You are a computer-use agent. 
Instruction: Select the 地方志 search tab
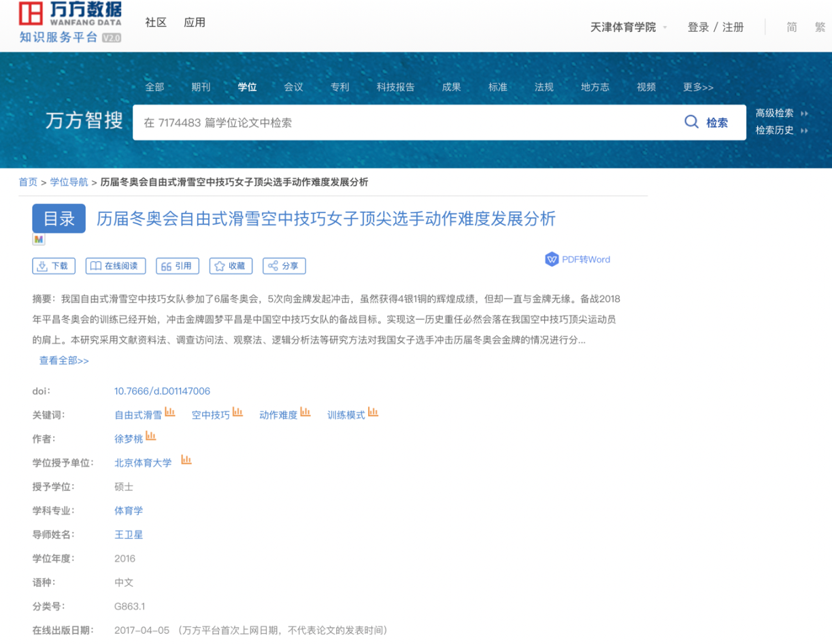pyautogui.click(x=595, y=87)
